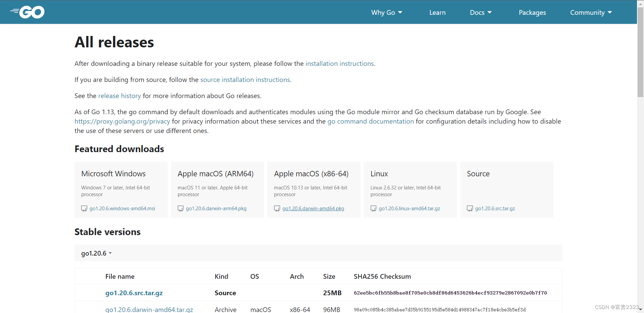The image size is (644, 313).
Task: Click the Arch column header
Action: point(297,276)
